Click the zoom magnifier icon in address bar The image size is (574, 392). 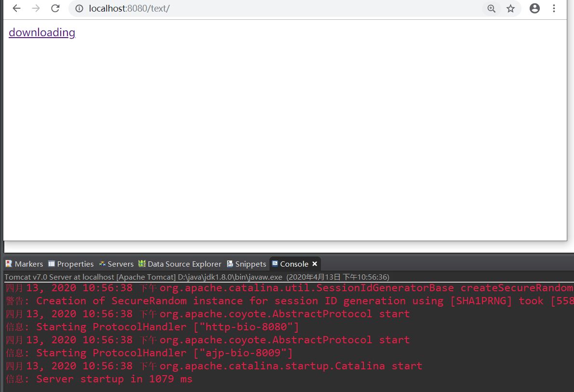(x=491, y=8)
